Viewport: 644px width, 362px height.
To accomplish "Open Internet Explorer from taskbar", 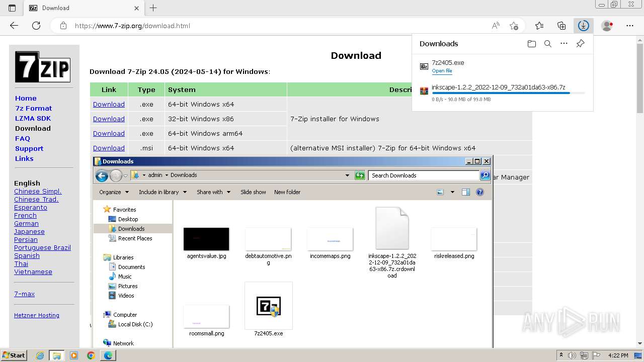I will tap(40, 355).
